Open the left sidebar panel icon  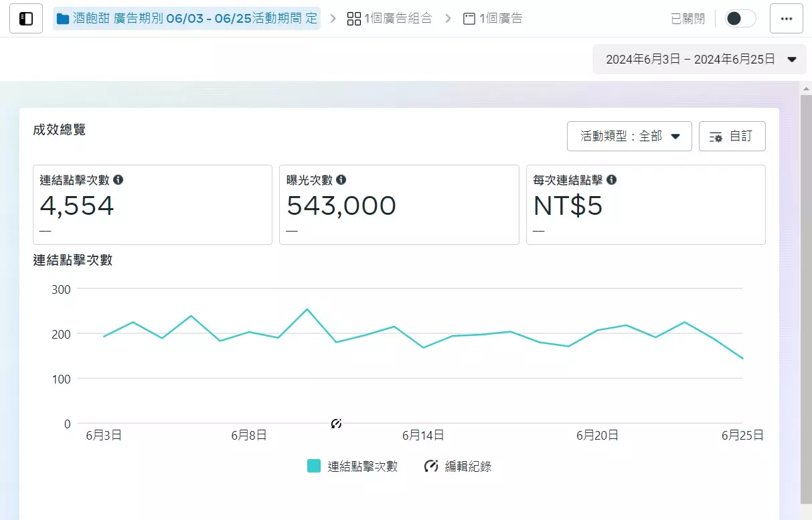[x=25, y=18]
